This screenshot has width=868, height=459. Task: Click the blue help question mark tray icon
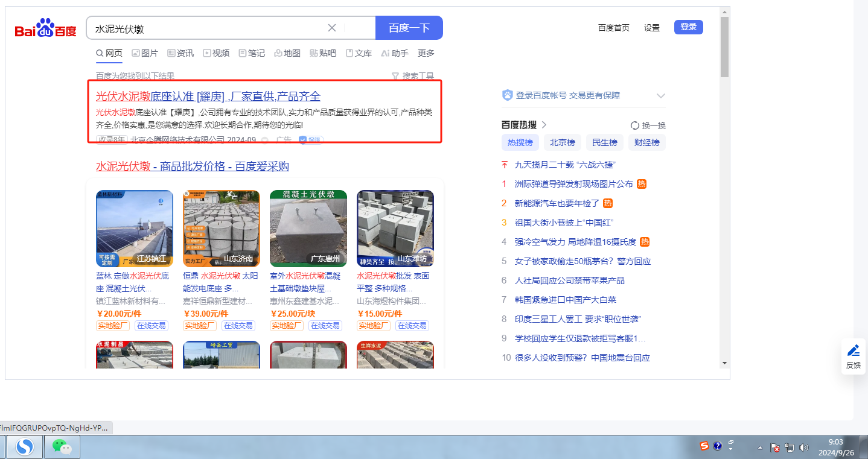coord(718,446)
